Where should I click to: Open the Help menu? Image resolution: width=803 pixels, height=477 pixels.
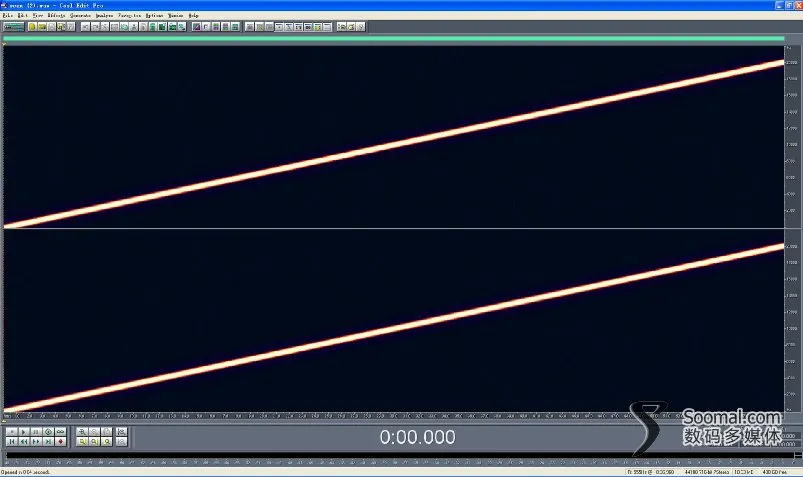tap(194, 15)
